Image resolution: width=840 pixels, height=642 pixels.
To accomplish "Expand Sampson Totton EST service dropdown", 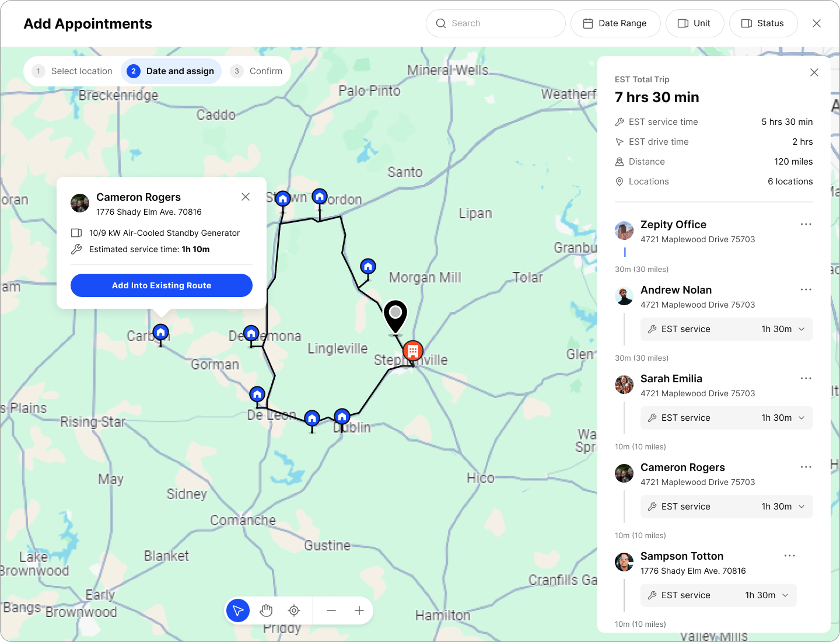I will 785,595.
